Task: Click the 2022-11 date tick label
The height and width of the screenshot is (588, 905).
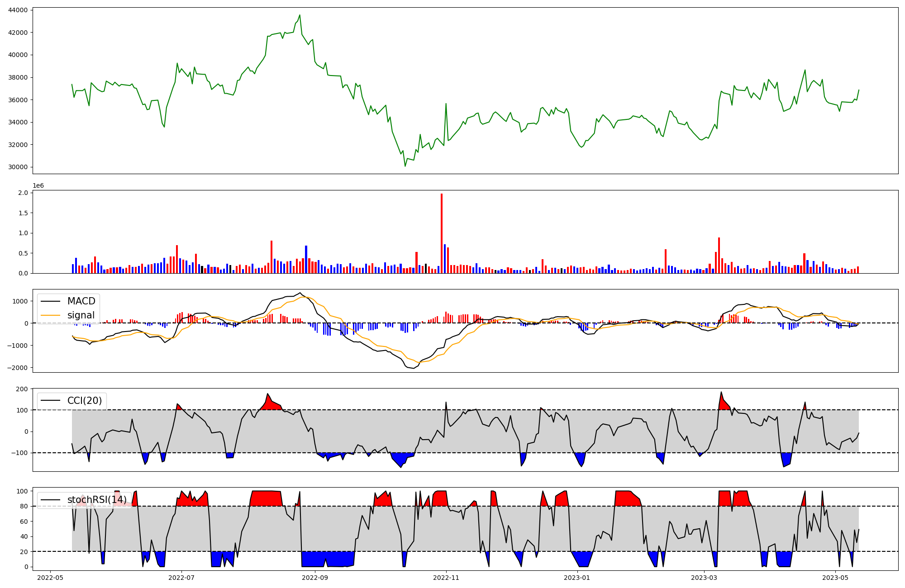Action: pos(446,578)
